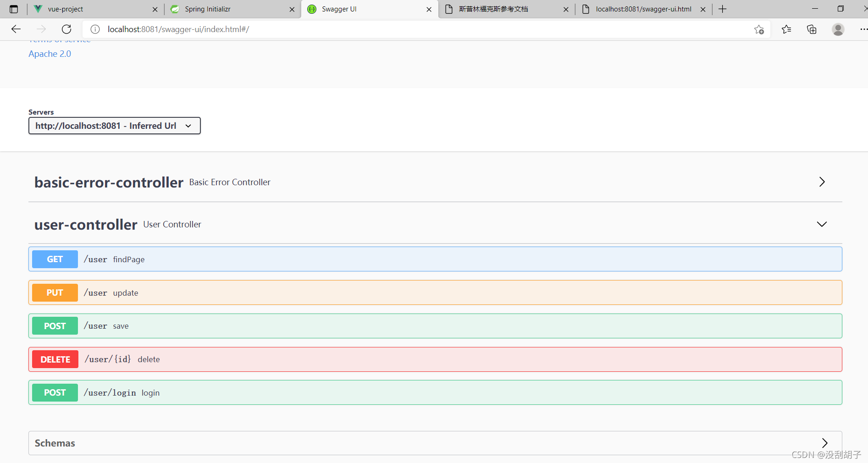Click the DELETE badge on /user/{id}

(55, 359)
